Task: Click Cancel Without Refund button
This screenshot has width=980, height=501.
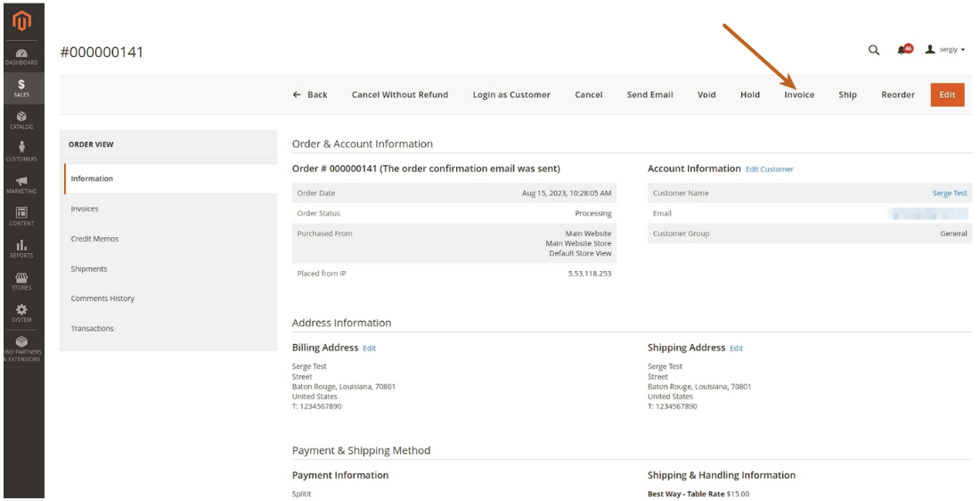Action: [x=400, y=95]
